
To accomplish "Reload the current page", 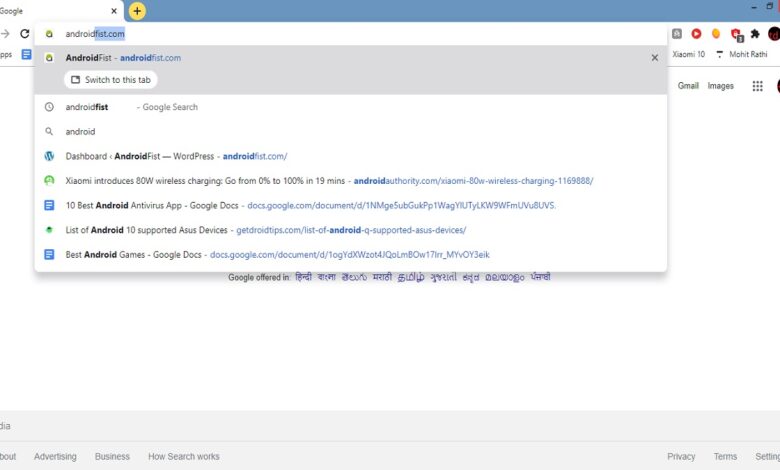I will [x=24, y=34].
